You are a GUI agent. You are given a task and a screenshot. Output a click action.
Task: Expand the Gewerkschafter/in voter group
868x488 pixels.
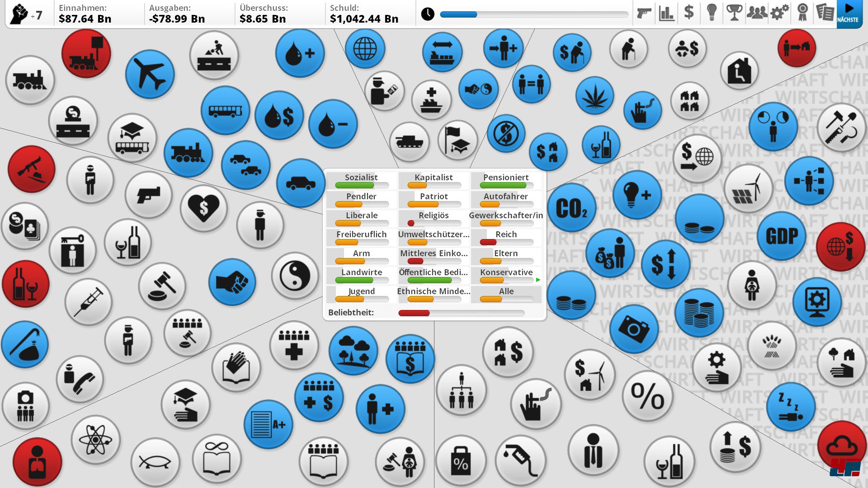505,215
